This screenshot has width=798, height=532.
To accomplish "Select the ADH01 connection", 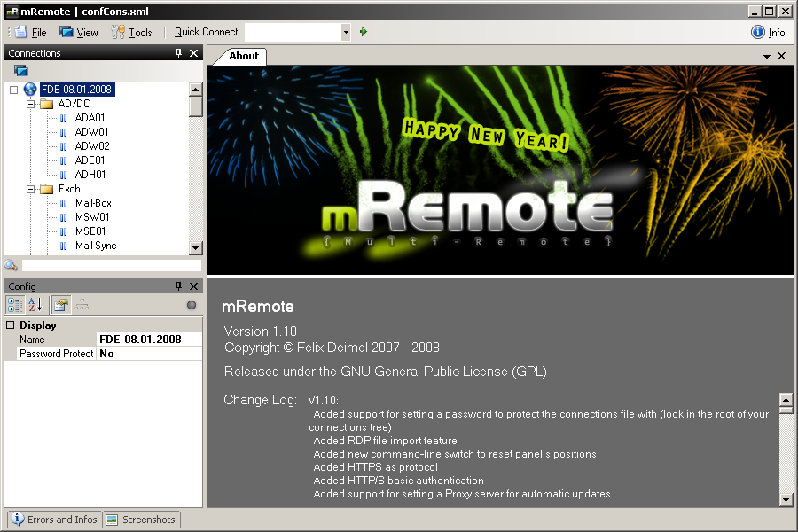I will (90, 175).
